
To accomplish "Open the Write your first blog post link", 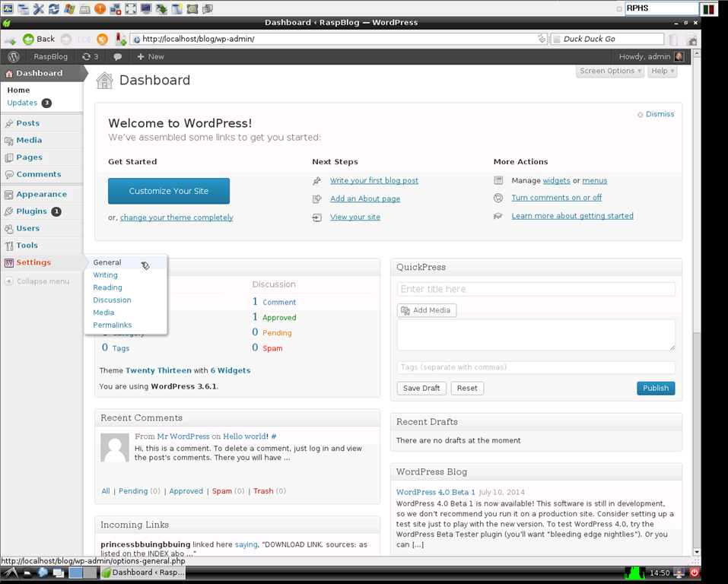I will coord(374,181).
